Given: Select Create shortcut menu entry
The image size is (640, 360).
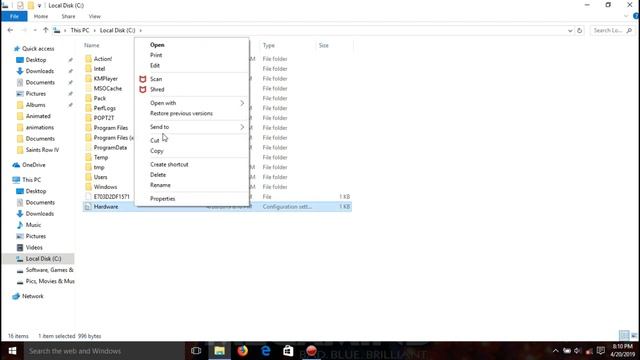Looking at the screenshot, I should point(169,164).
